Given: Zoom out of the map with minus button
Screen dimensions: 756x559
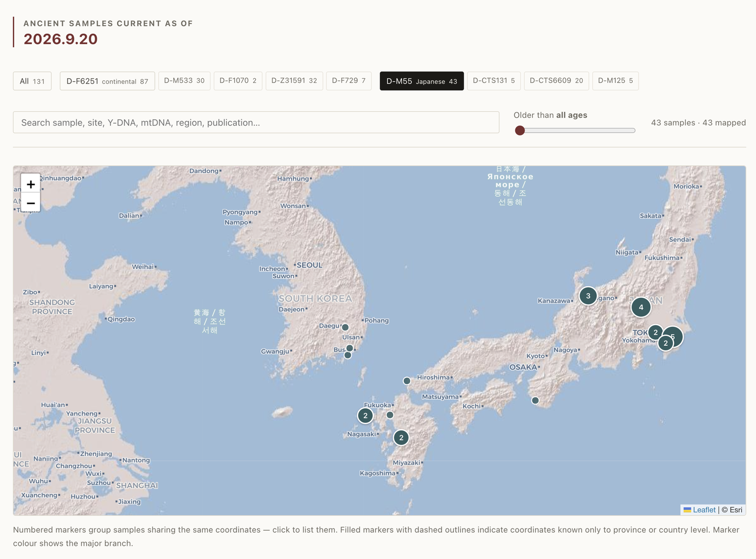Looking at the screenshot, I should (x=30, y=202).
